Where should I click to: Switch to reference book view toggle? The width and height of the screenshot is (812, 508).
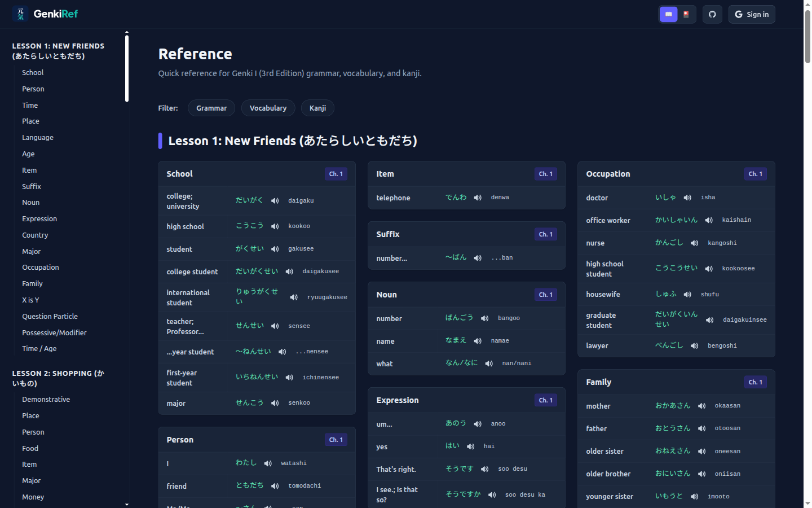669,14
